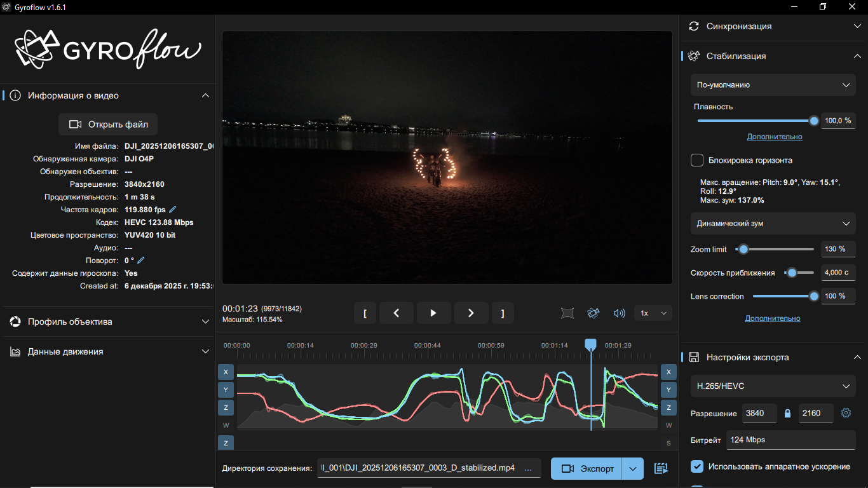This screenshot has height=488, width=868.
Task: Click the aspect ratio lock icon
Action: (x=788, y=413)
